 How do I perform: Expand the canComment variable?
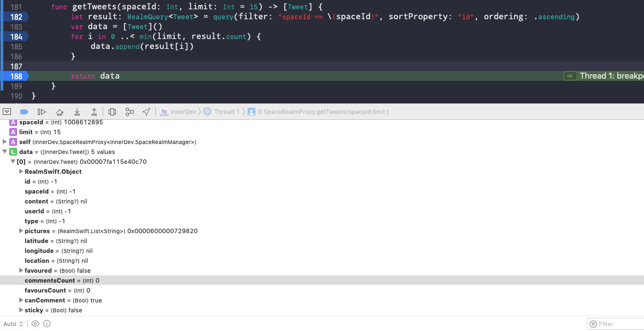(x=21, y=300)
